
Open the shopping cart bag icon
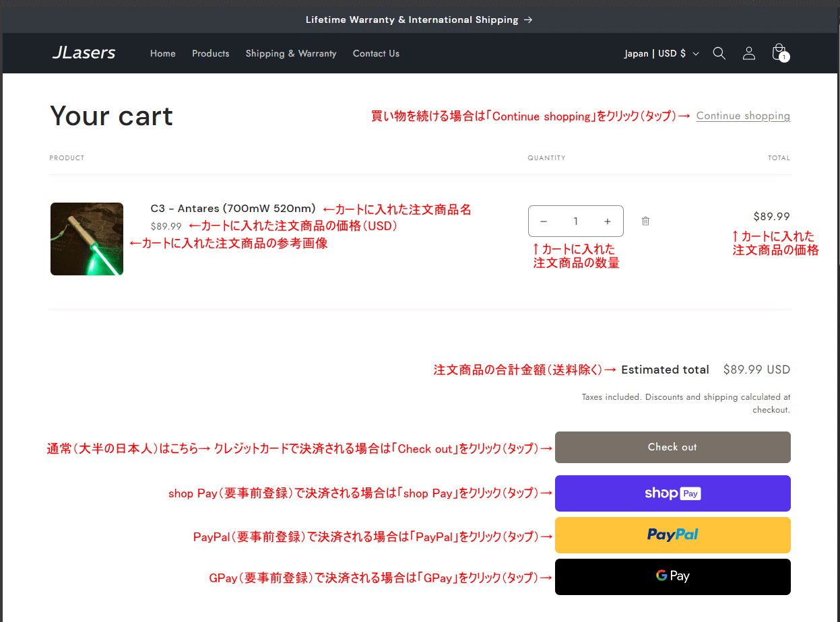point(779,53)
